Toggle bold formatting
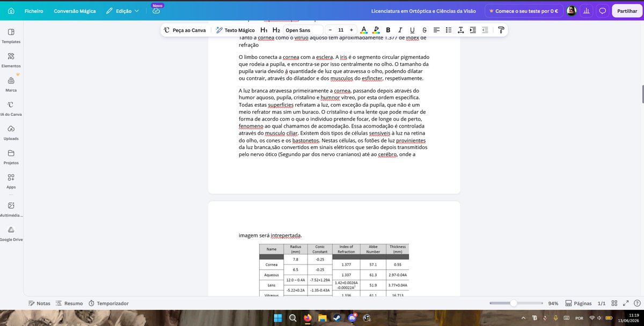 click(x=388, y=30)
